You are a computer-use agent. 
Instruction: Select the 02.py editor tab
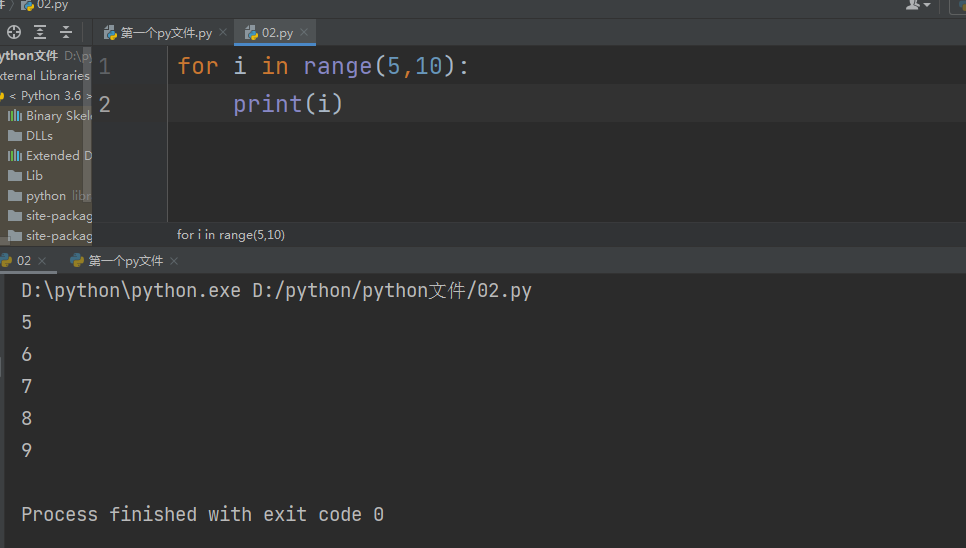(x=276, y=33)
